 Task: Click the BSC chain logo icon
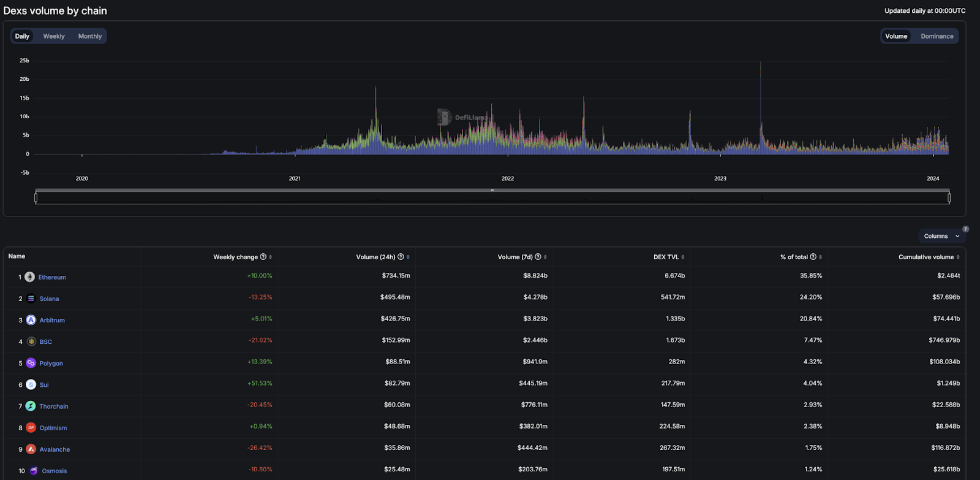31,341
